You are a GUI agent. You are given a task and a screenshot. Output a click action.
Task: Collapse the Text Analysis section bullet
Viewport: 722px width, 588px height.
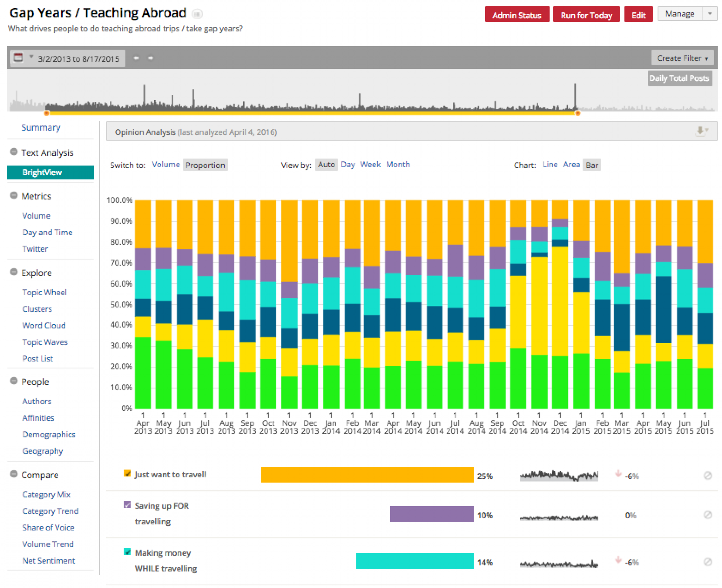click(14, 151)
